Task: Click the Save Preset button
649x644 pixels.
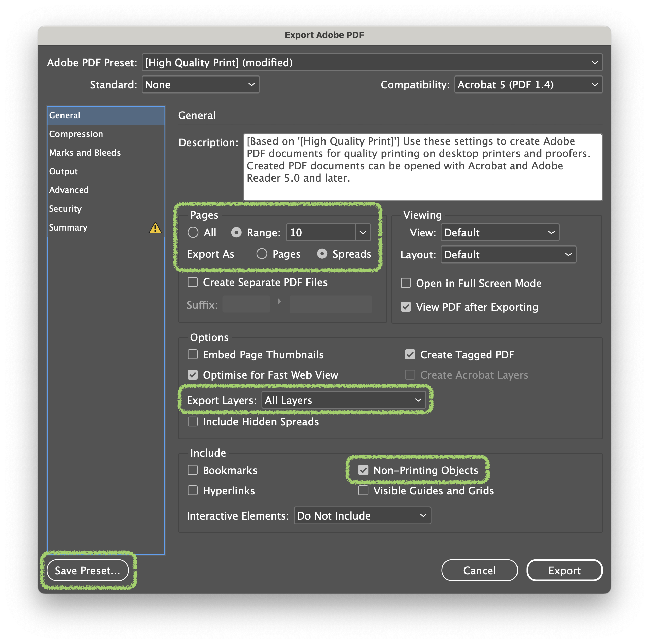Action: click(88, 570)
